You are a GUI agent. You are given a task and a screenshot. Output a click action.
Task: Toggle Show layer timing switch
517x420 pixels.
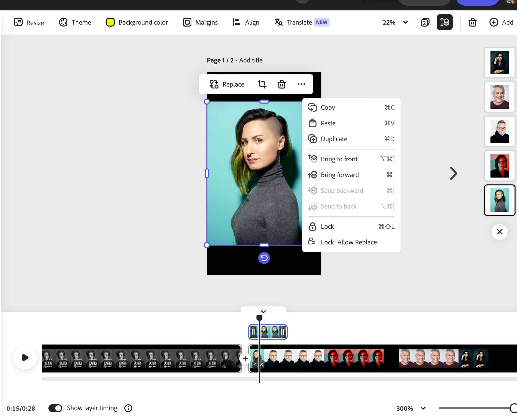tap(55, 408)
